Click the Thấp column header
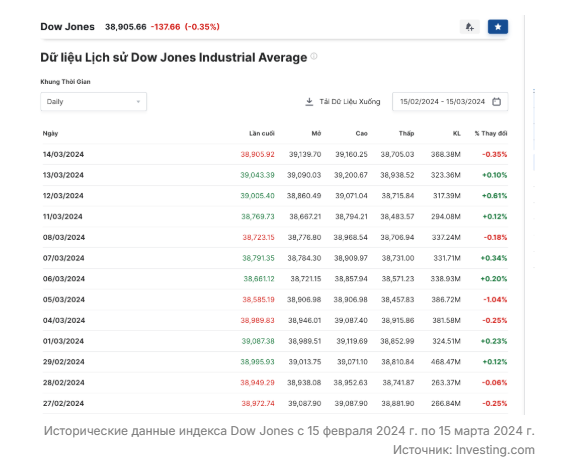The width and height of the screenshot is (566, 468). tap(406, 134)
